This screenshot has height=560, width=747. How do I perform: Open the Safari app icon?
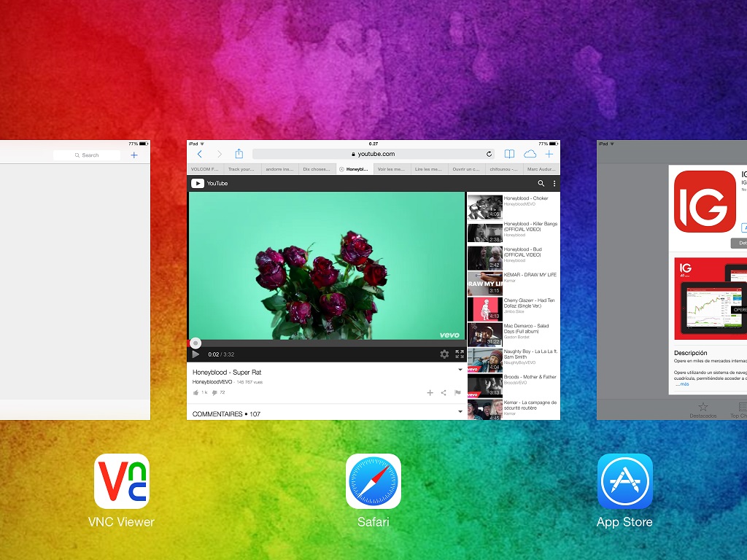click(x=373, y=481)
